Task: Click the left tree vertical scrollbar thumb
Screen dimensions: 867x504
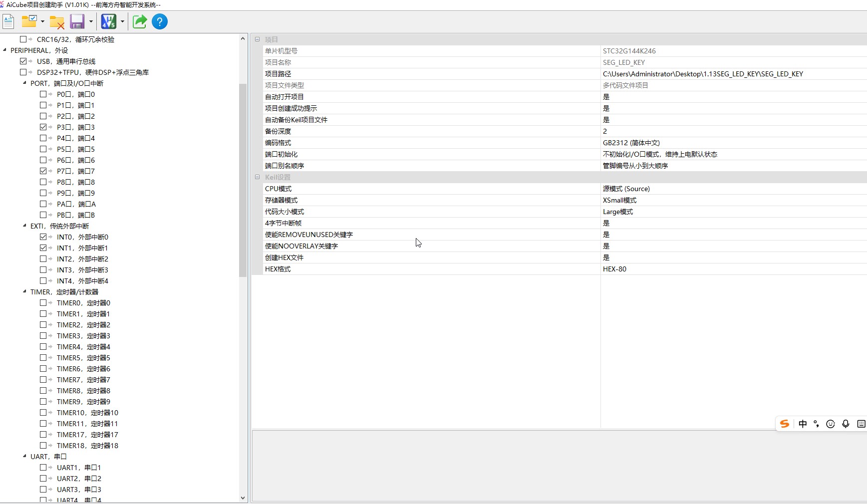Action: tap(243, 180)
